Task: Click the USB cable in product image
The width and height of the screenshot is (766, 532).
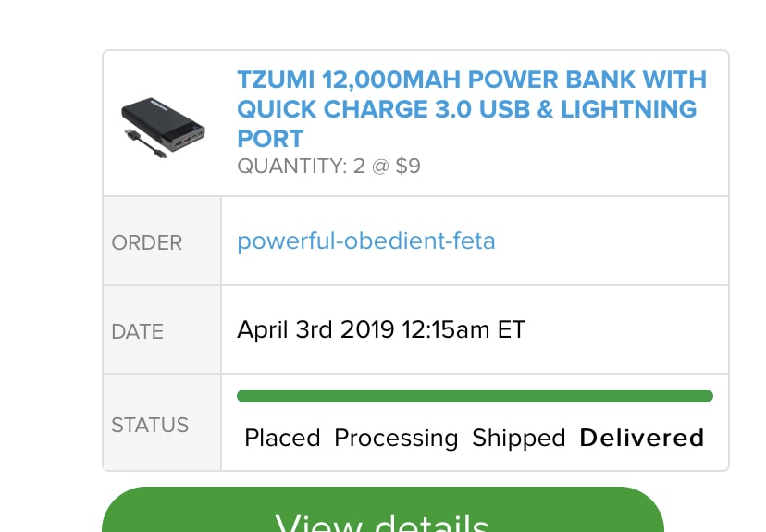Action: [137, 141]
